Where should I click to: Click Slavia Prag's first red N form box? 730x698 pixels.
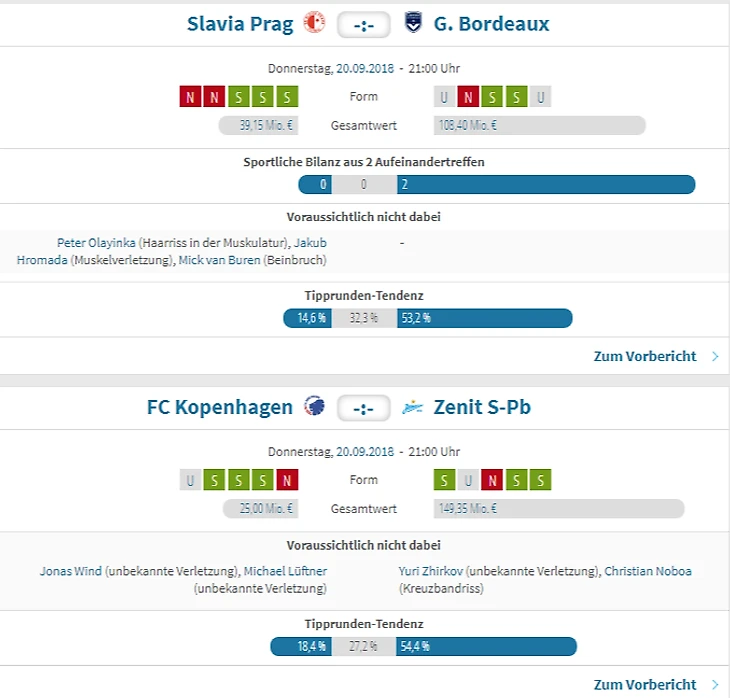pyautogui.click(x=190, y=97)
